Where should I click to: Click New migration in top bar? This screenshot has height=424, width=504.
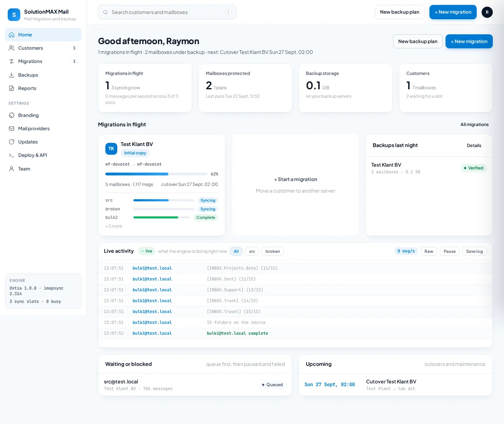pos(453,12)
